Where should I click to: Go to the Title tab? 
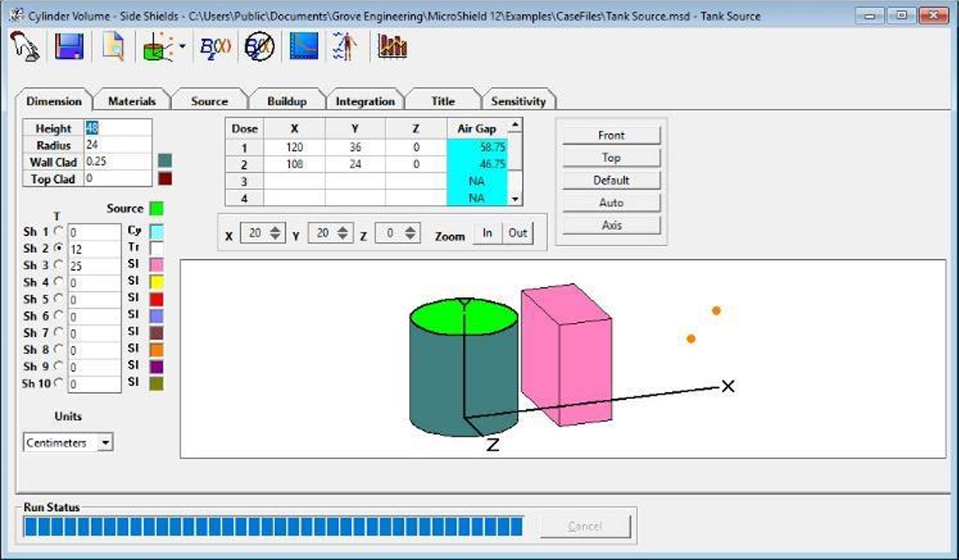[x=443, y=101]
